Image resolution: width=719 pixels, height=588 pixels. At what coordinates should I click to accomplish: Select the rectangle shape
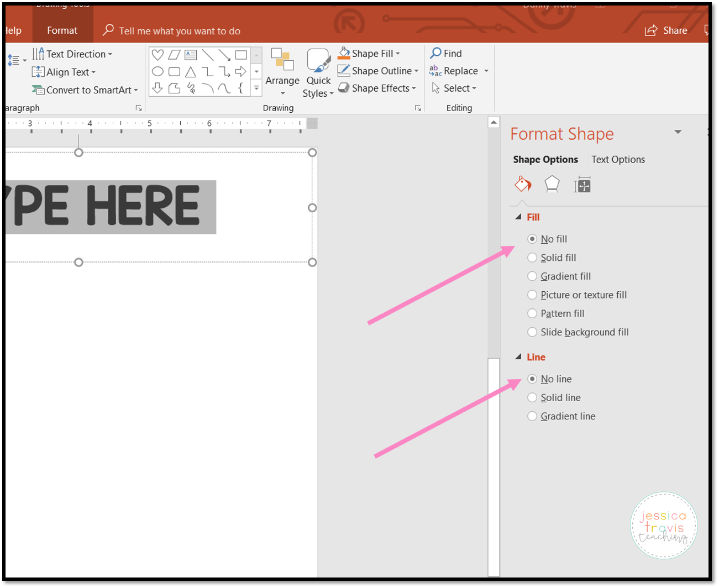pos(241,55)
